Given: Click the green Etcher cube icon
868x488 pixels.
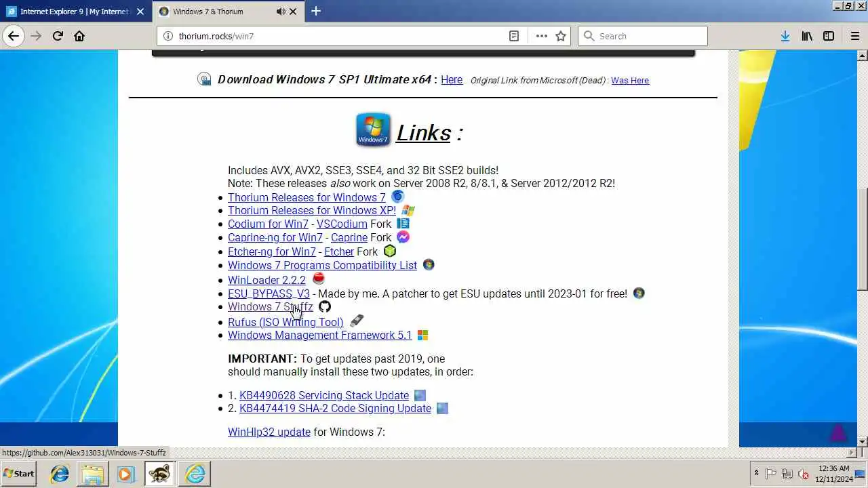Looking at the screenshot, I should tap(390, 251).
